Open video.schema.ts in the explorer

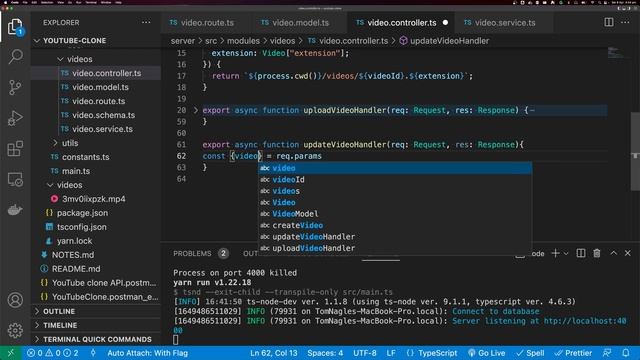click(103, 115)
